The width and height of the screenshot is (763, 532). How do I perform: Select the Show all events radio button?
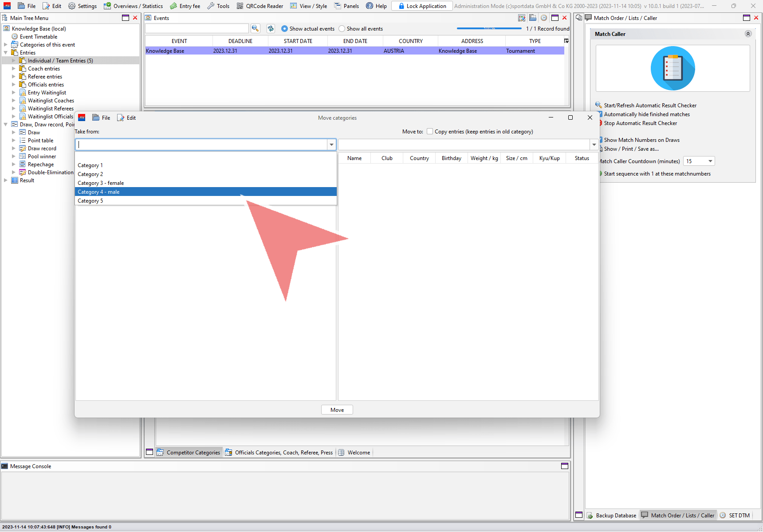pyautogui.click(x=342, y=29)
